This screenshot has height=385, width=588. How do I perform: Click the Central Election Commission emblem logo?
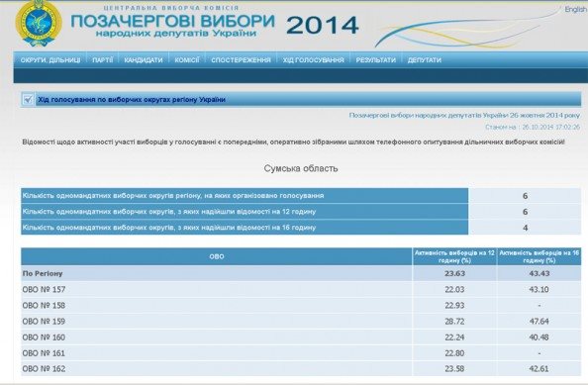pyautogui.click(x=39, y=23)
